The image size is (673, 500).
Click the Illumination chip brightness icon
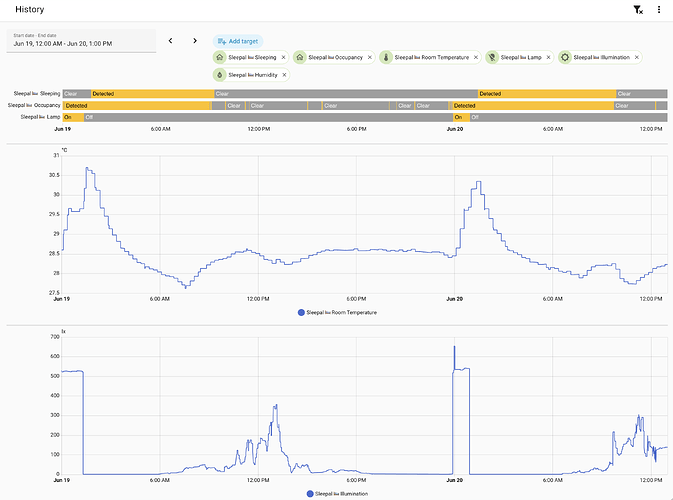[x=565, y=57]
